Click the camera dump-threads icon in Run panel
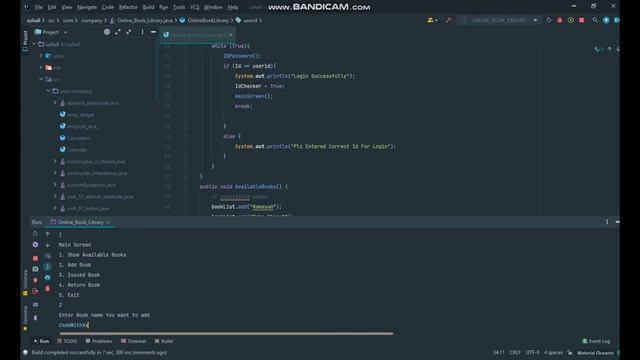This screenshot has height=360, width=640. [x=35, y=269]
